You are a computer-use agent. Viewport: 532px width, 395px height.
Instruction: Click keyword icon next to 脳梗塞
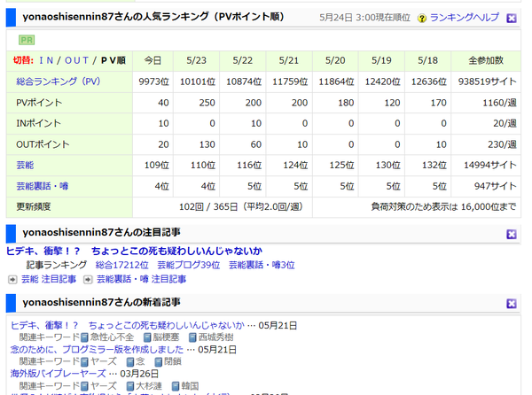(x=147, y=337)
